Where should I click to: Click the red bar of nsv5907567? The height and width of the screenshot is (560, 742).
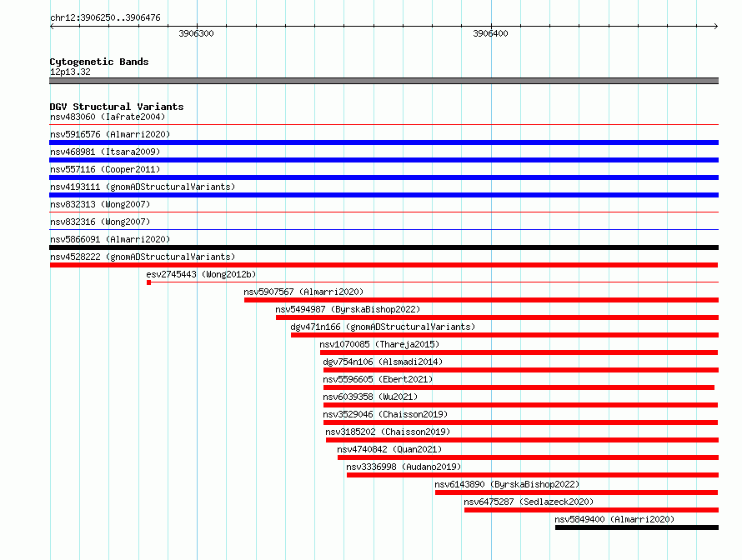click(481, 300)
